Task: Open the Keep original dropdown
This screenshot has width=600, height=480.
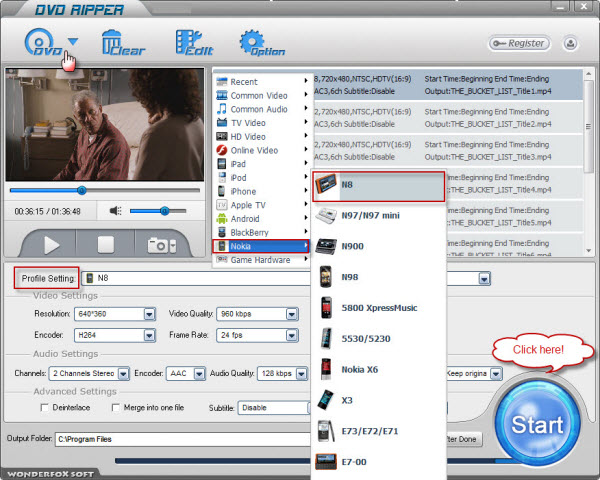Action: pyautogui.click(x=496, y=374)
